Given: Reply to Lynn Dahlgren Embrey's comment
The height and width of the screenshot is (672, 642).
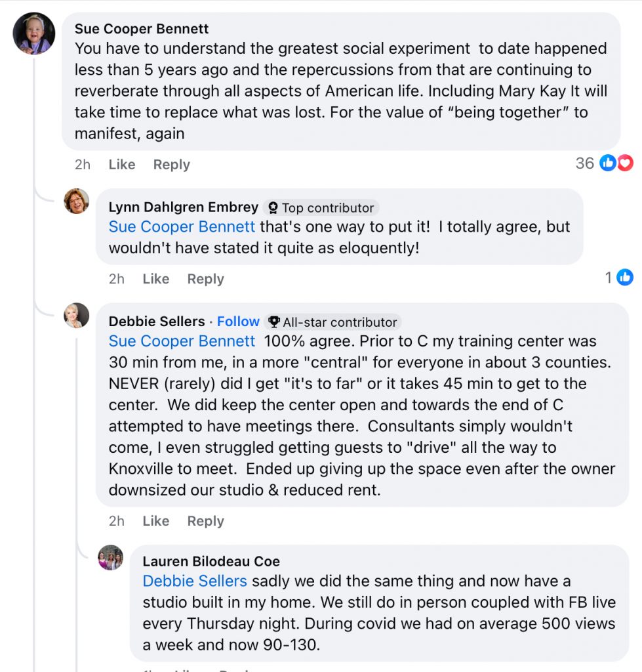Looking at the screenshot, I should (x=205, y=279).
